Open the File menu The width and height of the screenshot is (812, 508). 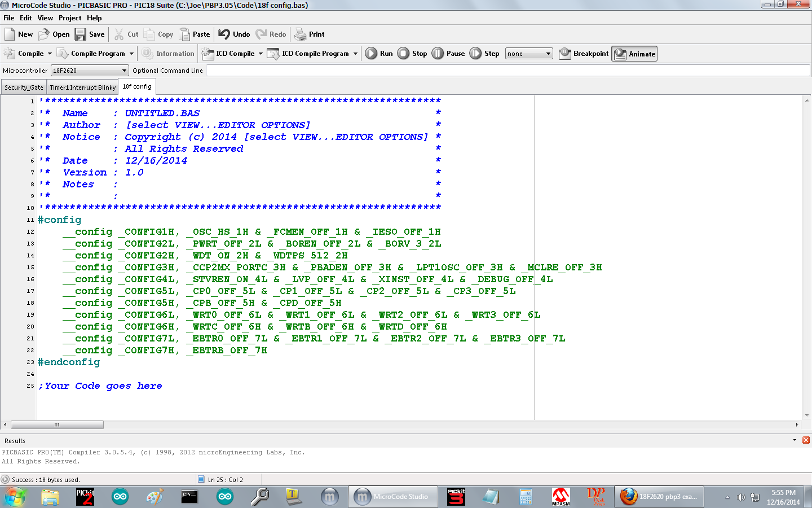coord(9,18)
